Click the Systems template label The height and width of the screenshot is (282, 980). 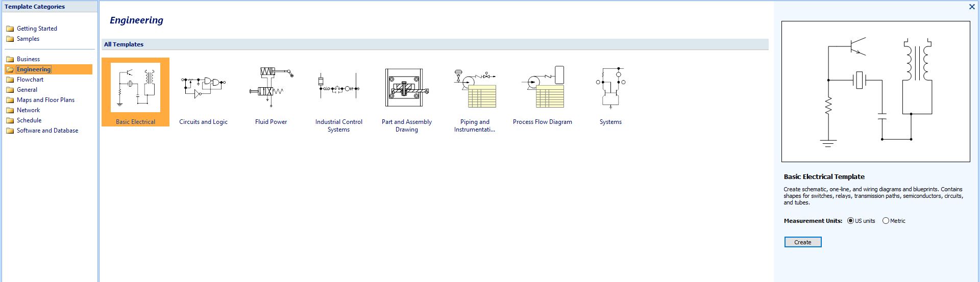tap(610, 122)
